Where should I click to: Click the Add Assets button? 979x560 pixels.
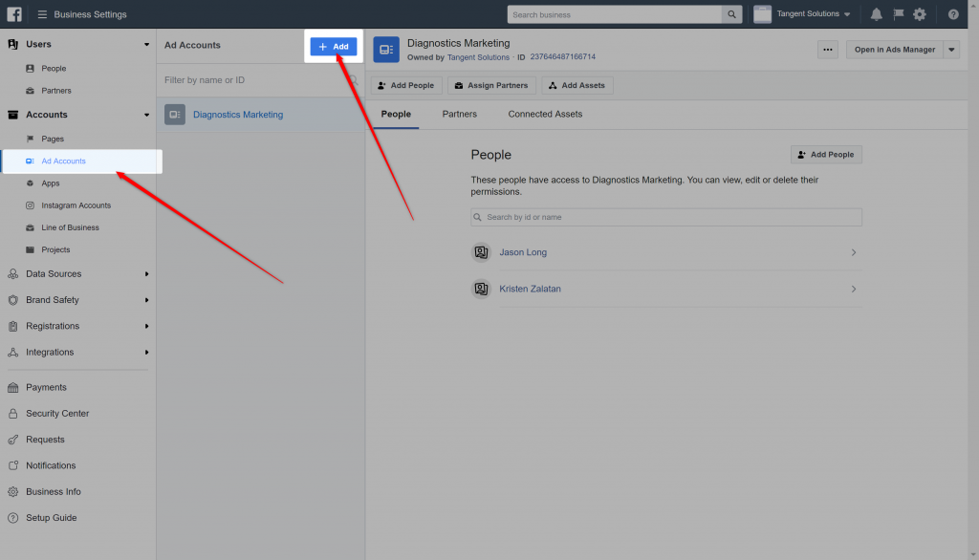[x=577, y=86]
